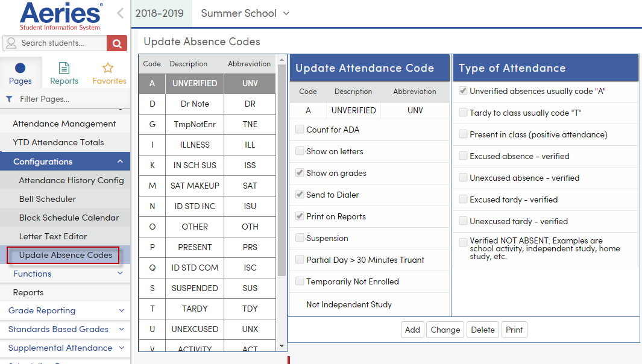Check Excused tardy - verified
Viewport: 642px width, 364px height.
[463, 199]
